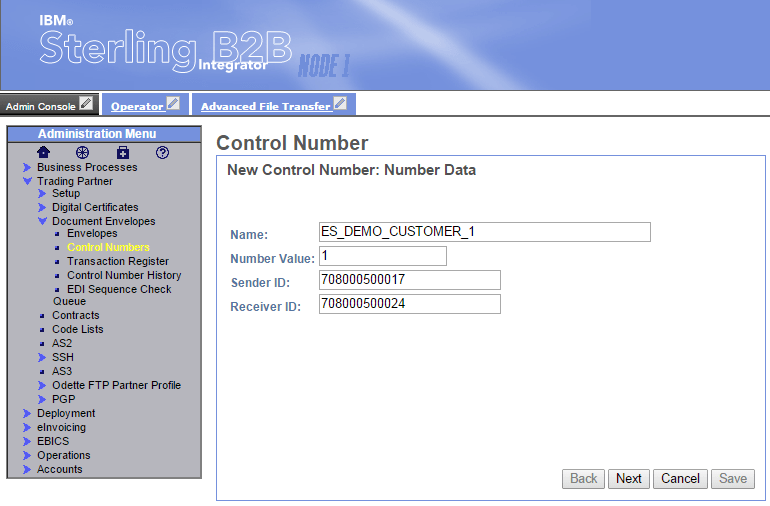Open AS2 menu item
The width and height of the screenshot is (770, 506).
[x=62, y=343]
